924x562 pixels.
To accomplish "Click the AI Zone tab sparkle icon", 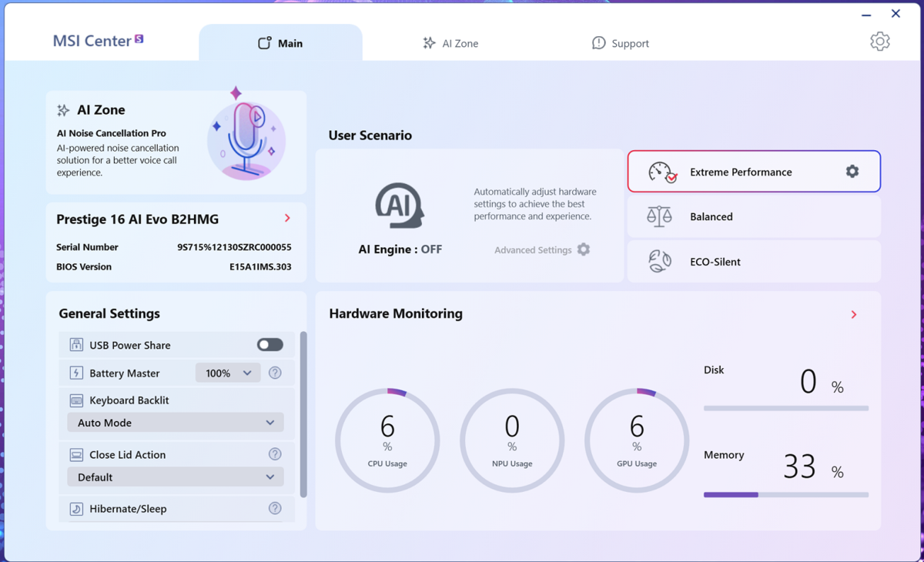I will 429,43.
